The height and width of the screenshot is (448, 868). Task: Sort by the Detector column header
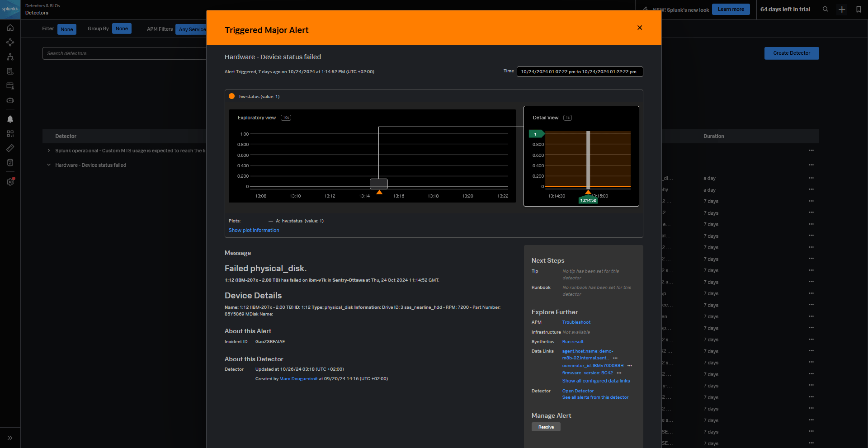[66, 136]
